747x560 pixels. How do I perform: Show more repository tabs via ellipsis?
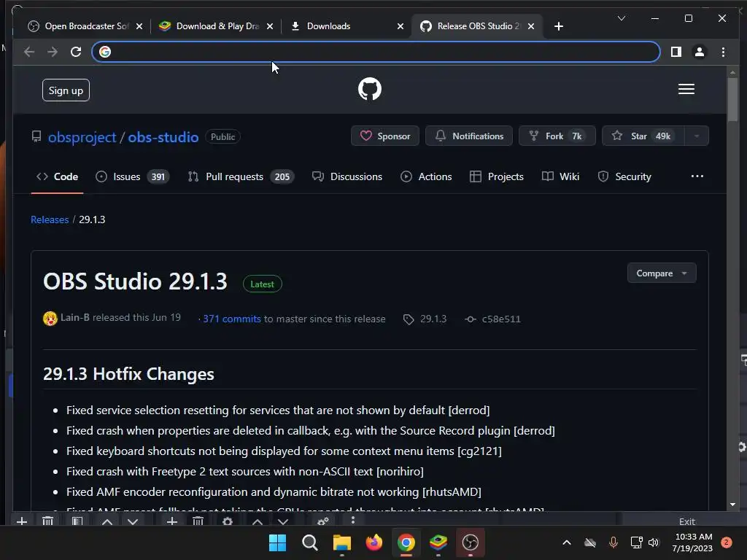[697, 176]
